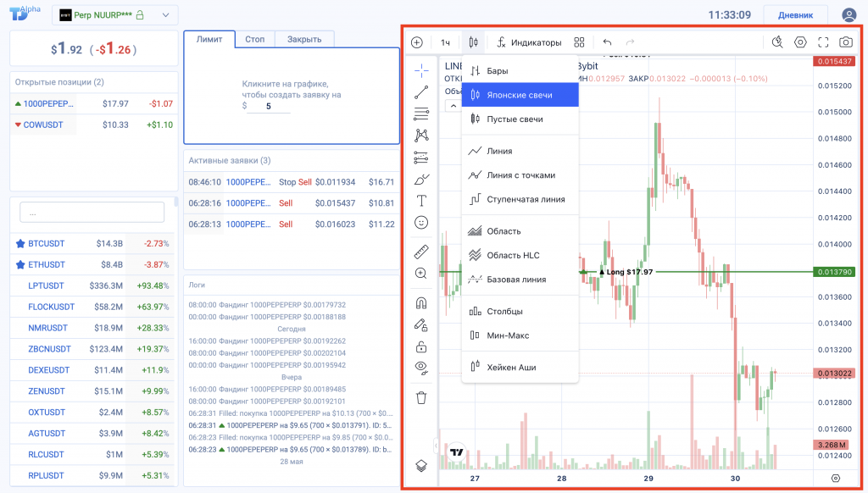Choose Линия с точками chart type

[520, 175]
